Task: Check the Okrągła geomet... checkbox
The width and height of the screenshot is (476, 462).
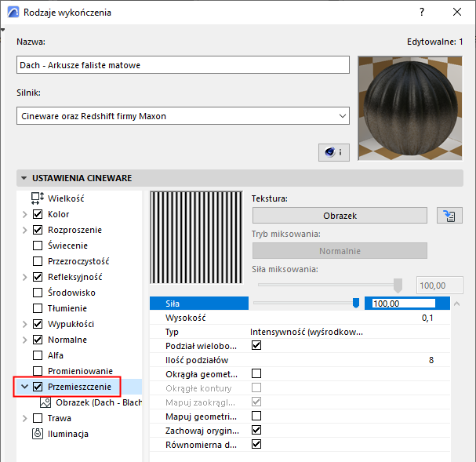Action: point(256,373)
